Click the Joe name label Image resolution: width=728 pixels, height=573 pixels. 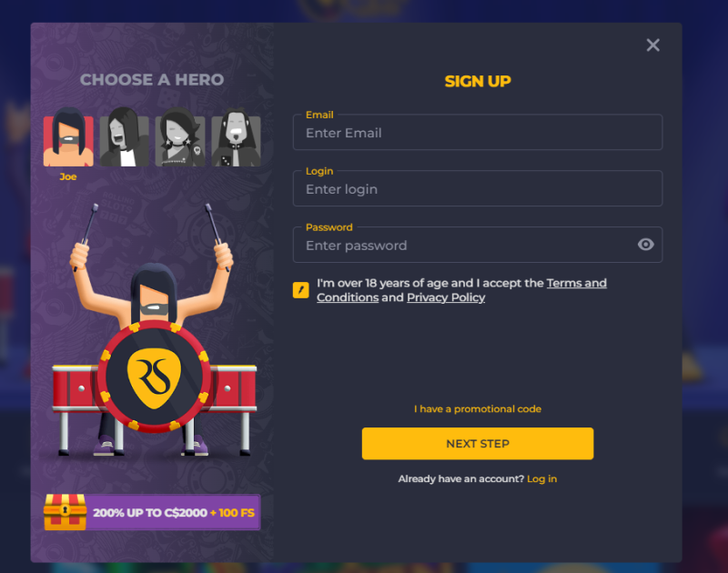[x=68, y=176]
